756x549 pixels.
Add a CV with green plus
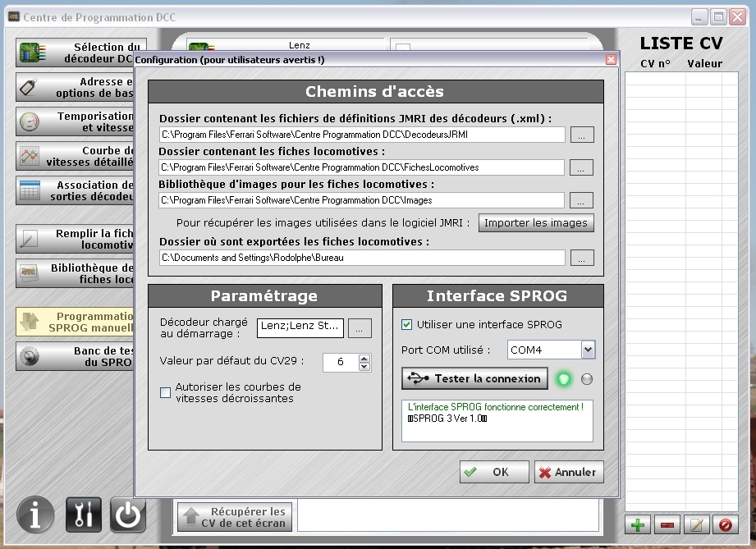pyautogui.click(x=638, y=524)
